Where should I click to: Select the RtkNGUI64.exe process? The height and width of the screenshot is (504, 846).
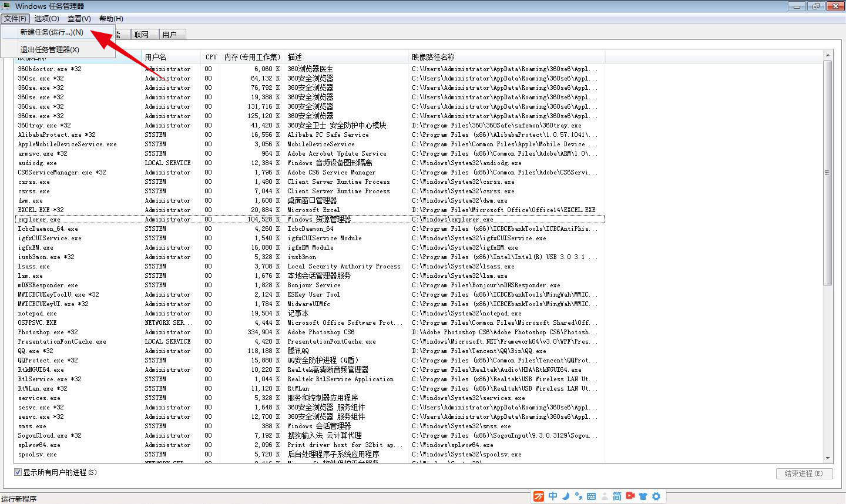[310, 369]
